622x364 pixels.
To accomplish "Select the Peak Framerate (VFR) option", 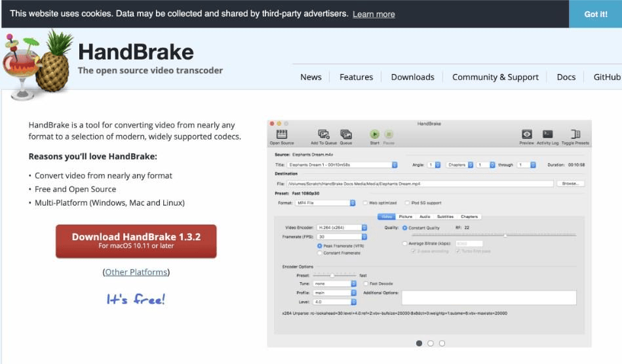I will [319, 246].
